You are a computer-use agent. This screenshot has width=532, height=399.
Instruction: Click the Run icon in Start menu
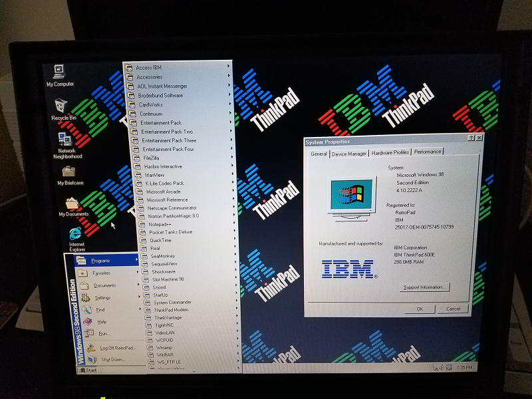(89, 333)
